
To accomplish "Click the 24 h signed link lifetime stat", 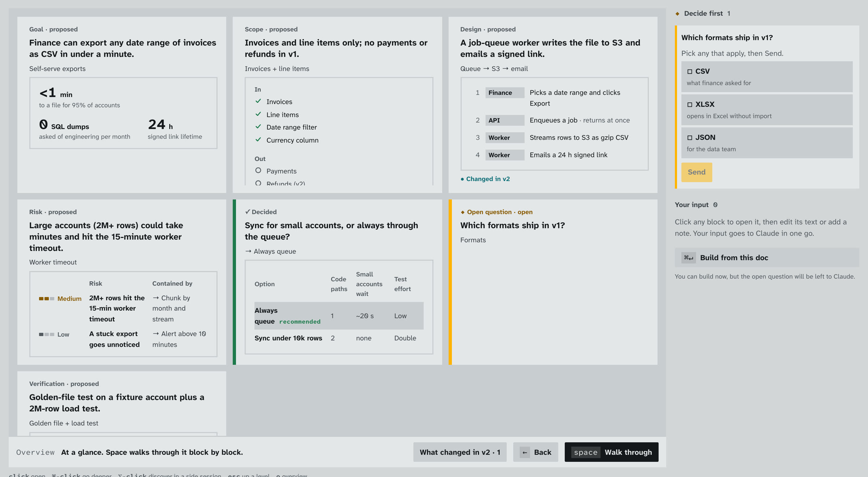I will point(175,129).
